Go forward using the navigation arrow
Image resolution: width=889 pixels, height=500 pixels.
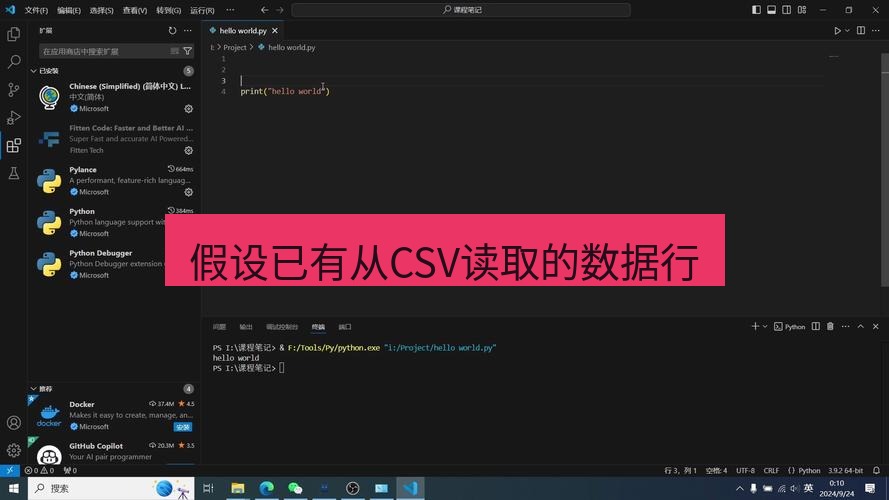click(280, 10)
